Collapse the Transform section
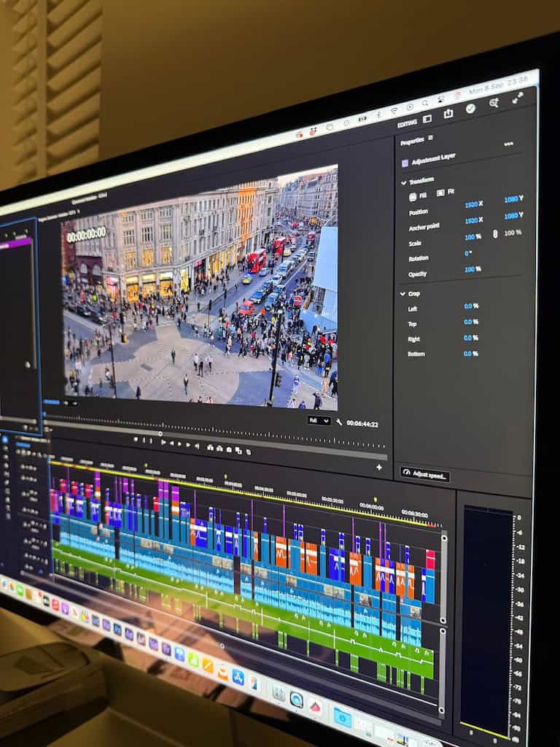The height and width of the screenshot is (747, 560). pos(404,182)
